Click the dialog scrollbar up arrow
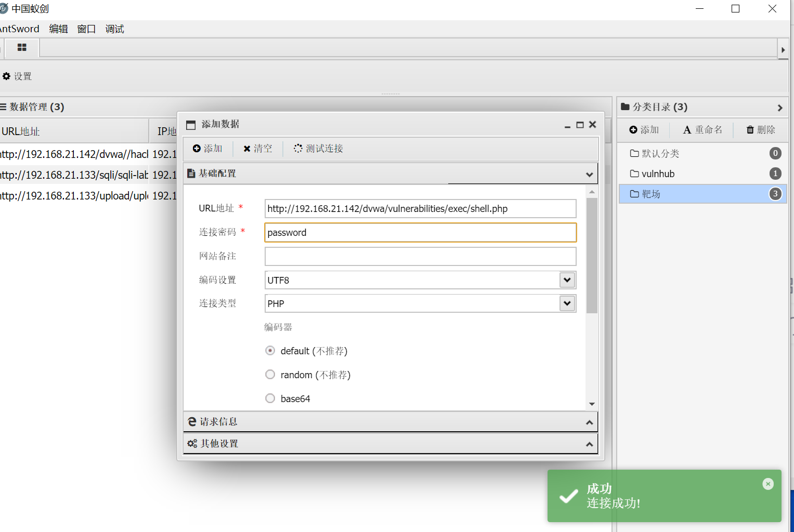Image resolution: width=794 pixels, height=532 pixels. [x=592, y=192]
